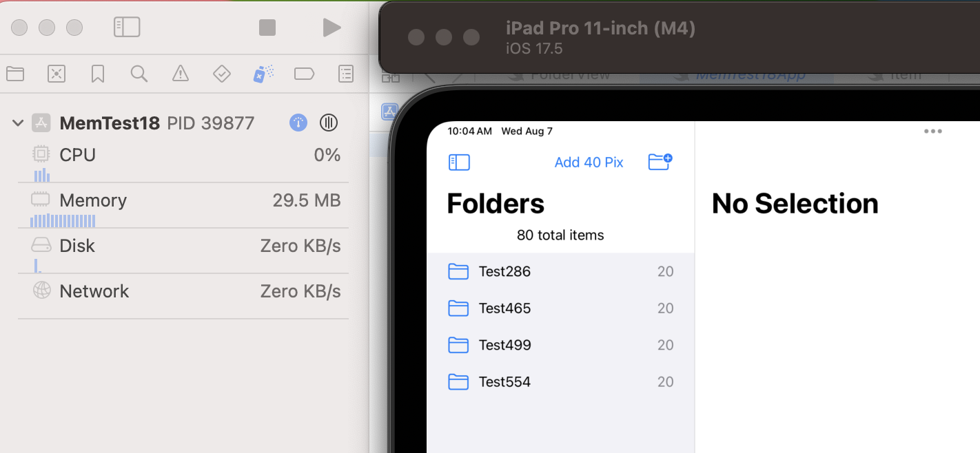The width and height of the screenshot is (980, 453).
Task: Tap the new folder icon in simulator
Action: [x=660, y=162]
